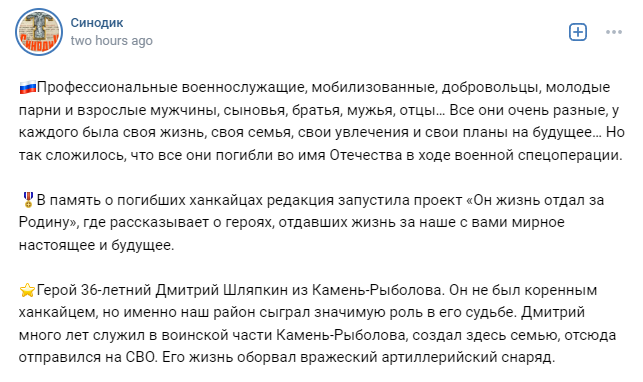Screen dimensions: 643x382
Task: Open the three-dots post options menu
Action: click(614, 32)
